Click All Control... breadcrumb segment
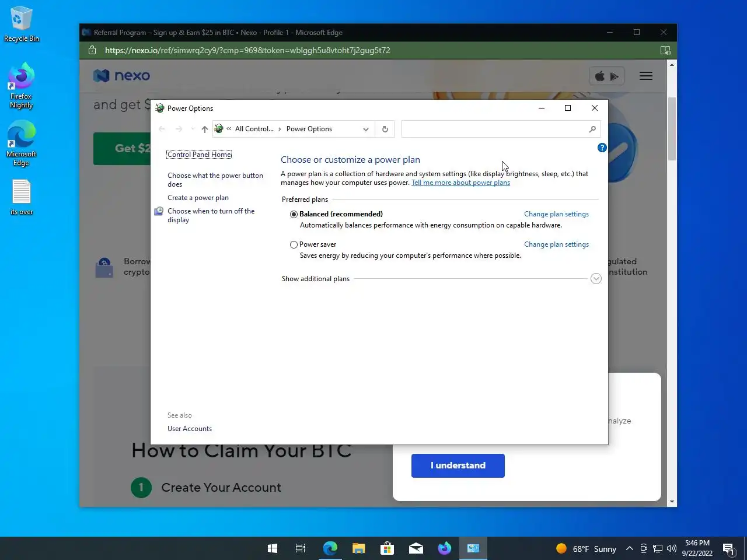The image size is (747, 560). pyautogui.click(x=254, y=129)
